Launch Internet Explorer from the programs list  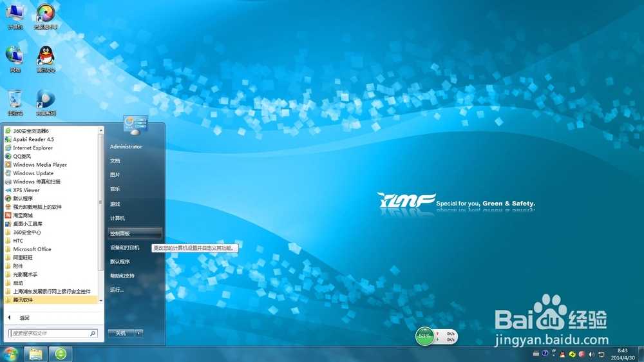click(51, 148)
